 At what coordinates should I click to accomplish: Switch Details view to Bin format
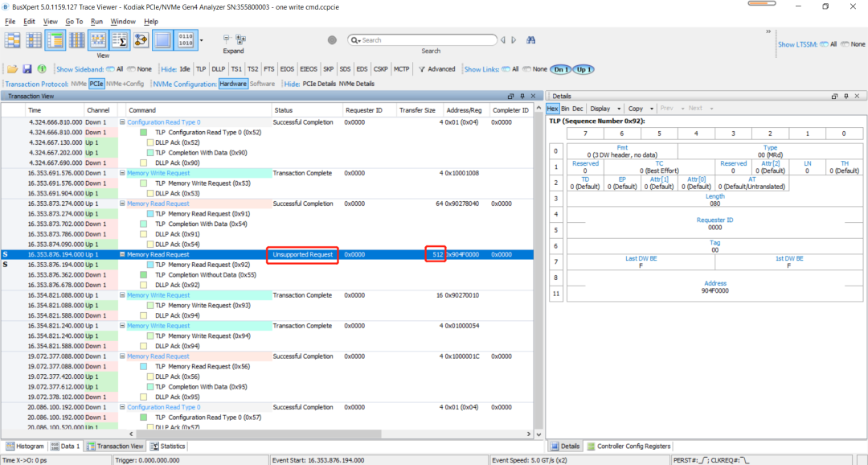click(565, 108)
